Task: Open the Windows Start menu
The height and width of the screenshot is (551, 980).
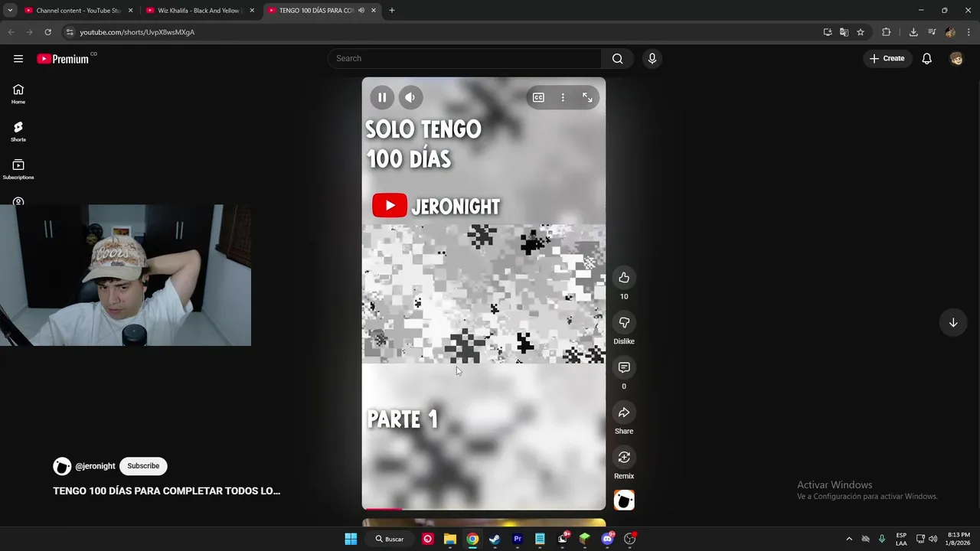Action: pyautogui.click(x=351, y=539)
